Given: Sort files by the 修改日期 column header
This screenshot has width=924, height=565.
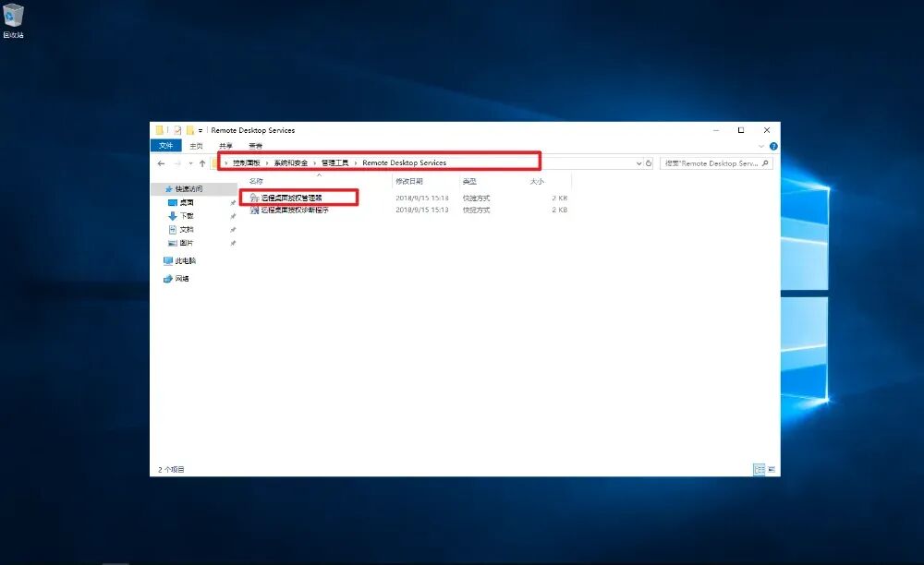Looking at the screenshot, I should click(409, 181).
